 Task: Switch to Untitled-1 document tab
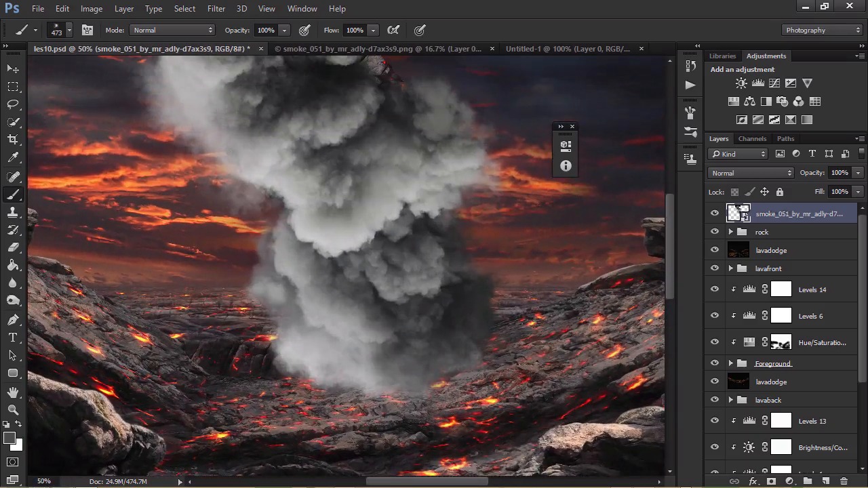[568, 49]
